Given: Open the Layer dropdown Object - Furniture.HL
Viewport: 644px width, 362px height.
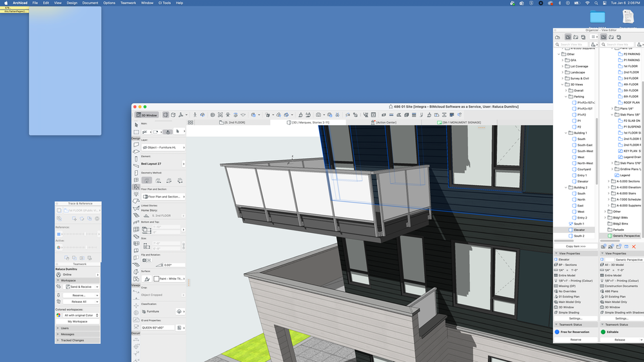Looking at the screenshot, I should (x=163, y=147).
